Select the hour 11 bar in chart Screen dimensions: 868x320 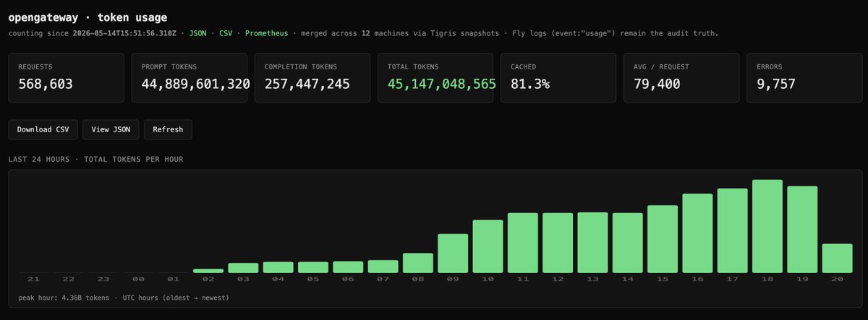(523, 243)
